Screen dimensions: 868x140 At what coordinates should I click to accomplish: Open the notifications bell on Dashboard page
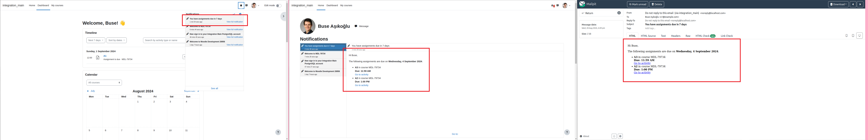(x=241, y=5)
